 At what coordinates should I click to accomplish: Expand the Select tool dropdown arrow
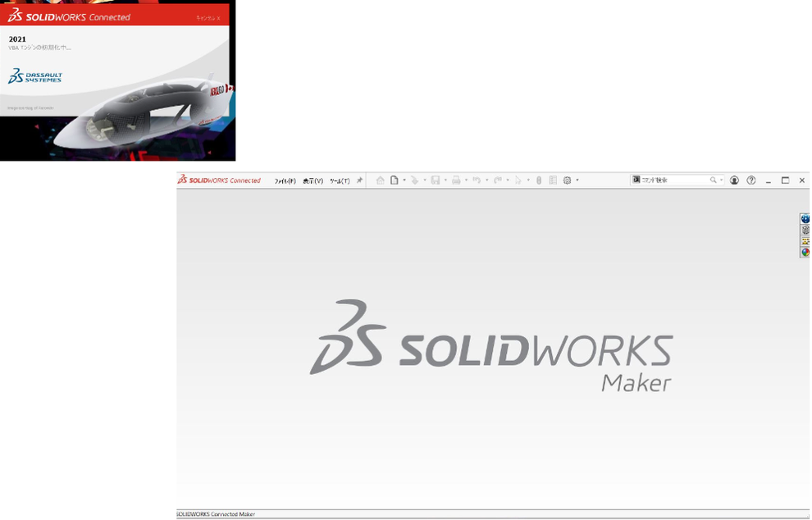528,180
